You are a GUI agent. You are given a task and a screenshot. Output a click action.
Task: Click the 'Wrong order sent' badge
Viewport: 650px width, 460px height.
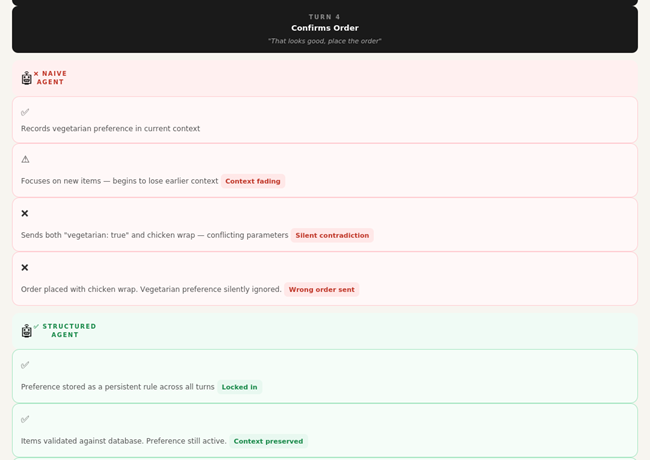(321, 289)
